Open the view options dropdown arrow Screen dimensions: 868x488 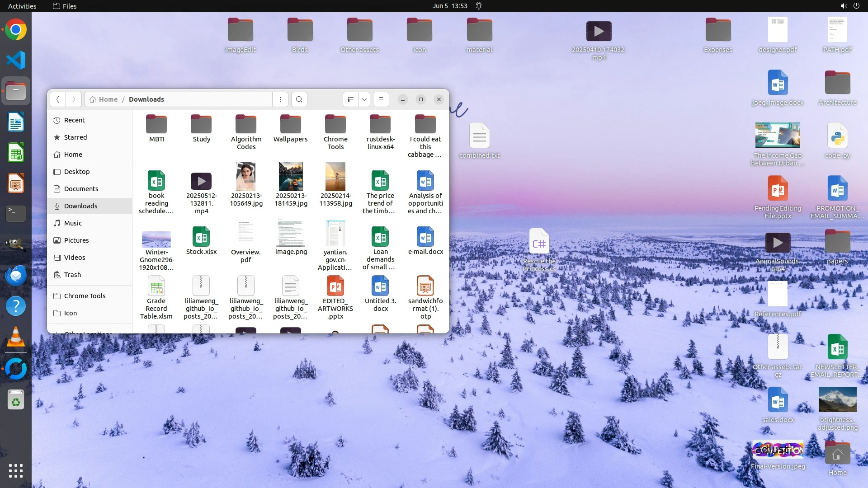coord(364,99)
